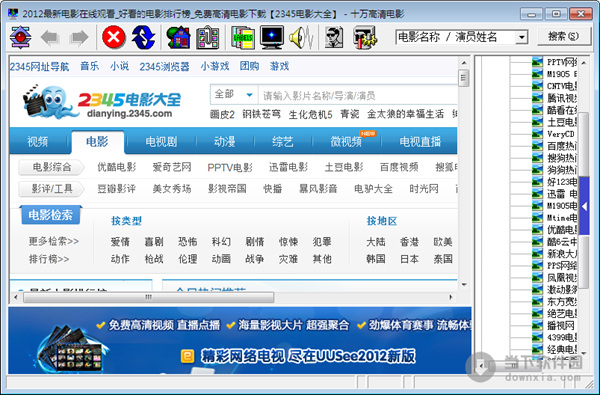The image size is (600, 395).
Task: Open the 音乐 top link
Action: [90, 66]
